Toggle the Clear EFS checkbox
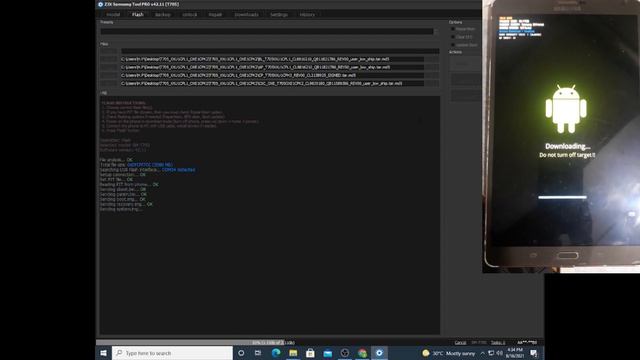 point(453,37)
